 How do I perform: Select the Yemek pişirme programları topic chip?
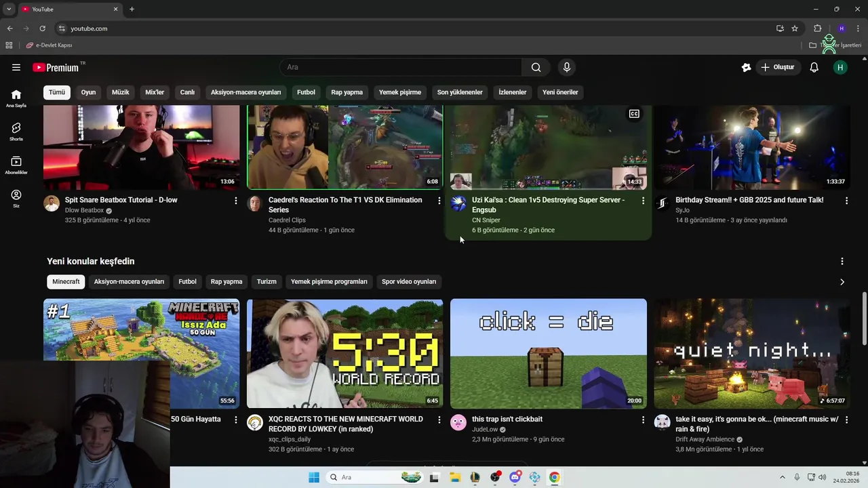point(329,282)
